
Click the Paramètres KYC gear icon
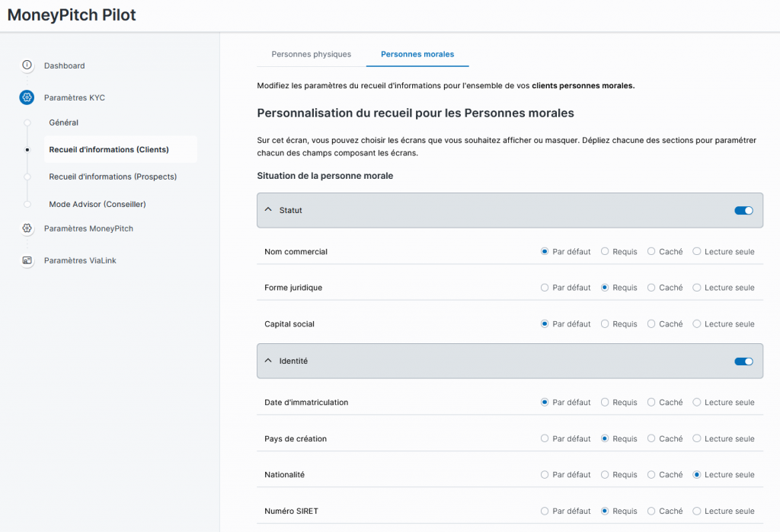[x=27, y=97]
